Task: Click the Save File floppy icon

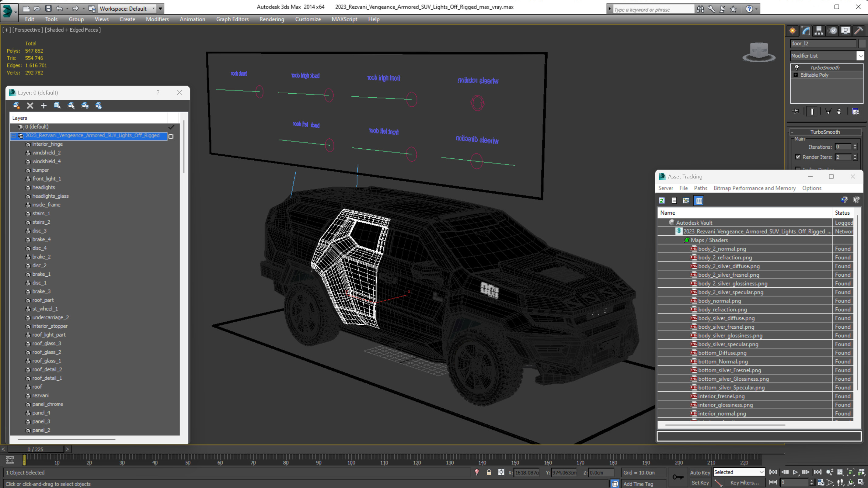Action: point(48,9)
